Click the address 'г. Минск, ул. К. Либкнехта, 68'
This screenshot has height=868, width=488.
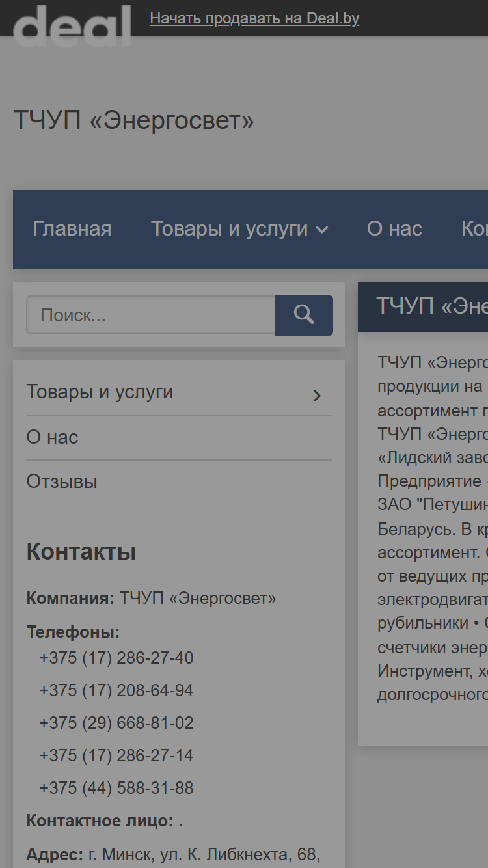[204, 854]
